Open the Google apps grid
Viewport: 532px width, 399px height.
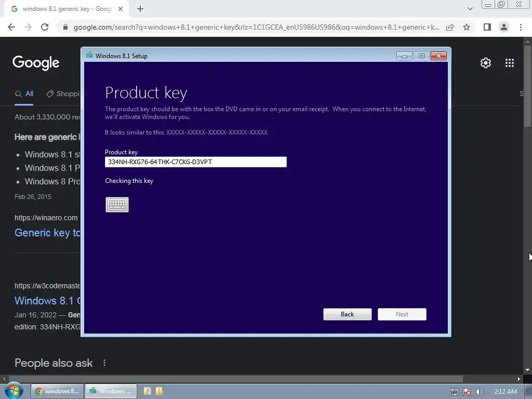point(510,63)
